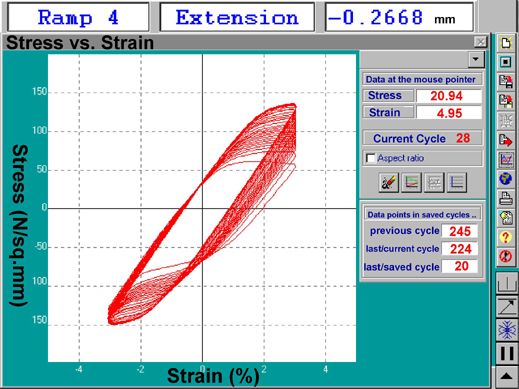Enable the Aspect ratio checkbox

370,158
